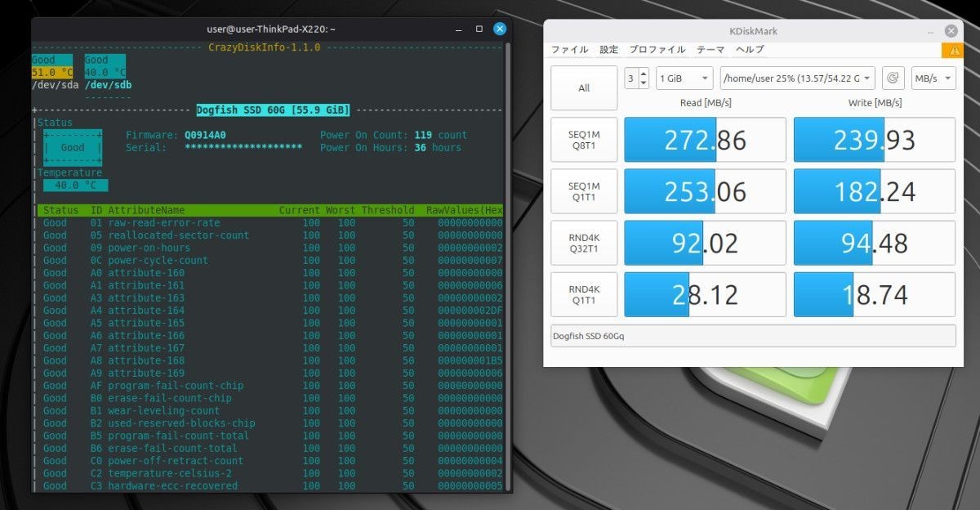Click the used-reserved-blocks-chip row
This screenshot has height=510, width=980.
tap(270, 423)
